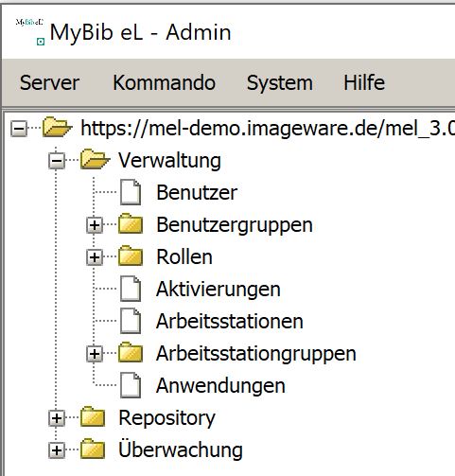Expand the Rollen node
Screen dimensions: 455x476
(95, 257)
